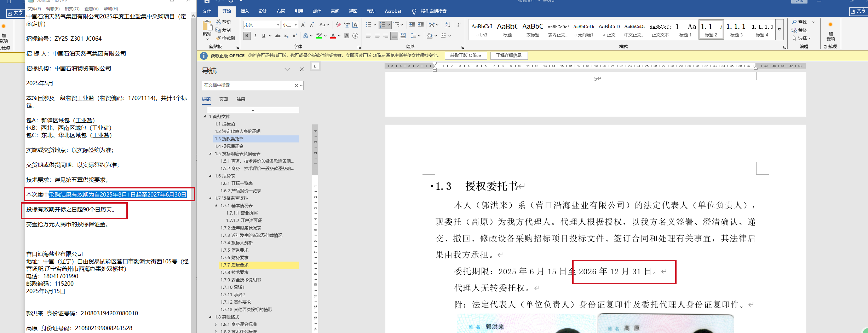Expand the 1.8.1 商务评分标准 heading
Screen dimensions: 868x333
click(216, 324)
